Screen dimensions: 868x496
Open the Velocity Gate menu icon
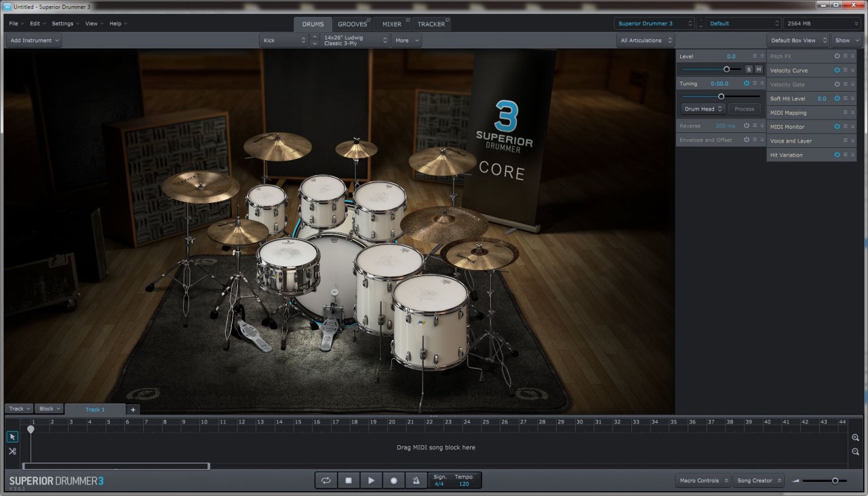tap(846, 85)
